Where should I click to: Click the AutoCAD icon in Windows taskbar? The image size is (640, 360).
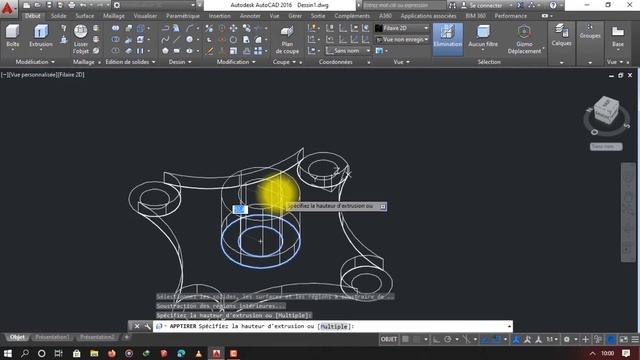tap(216, 353)
